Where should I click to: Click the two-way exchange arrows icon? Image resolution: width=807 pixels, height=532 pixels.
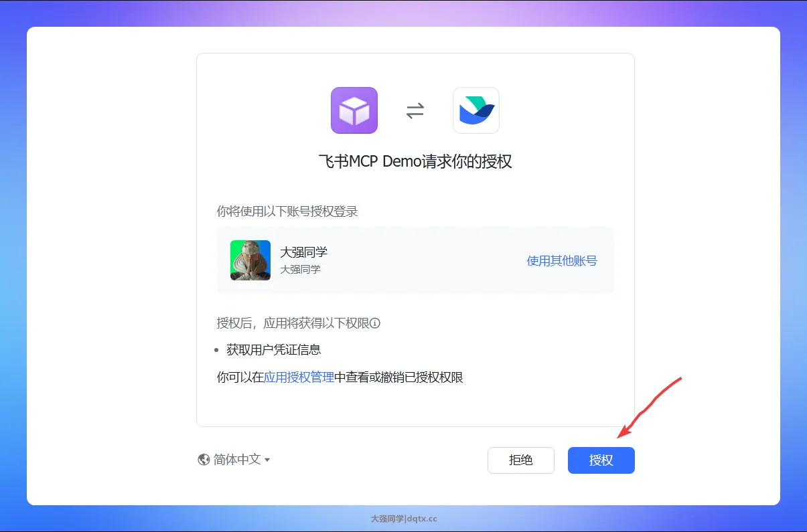point(415,110)
